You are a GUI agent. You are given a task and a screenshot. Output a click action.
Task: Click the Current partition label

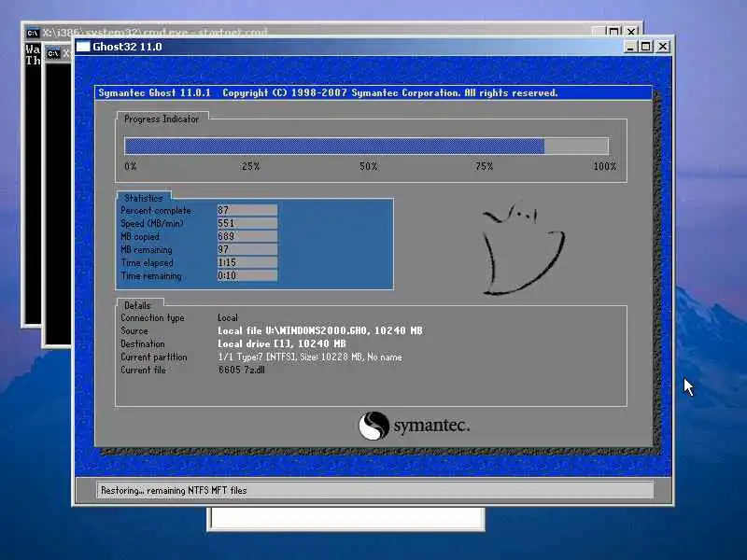(154, 357)
